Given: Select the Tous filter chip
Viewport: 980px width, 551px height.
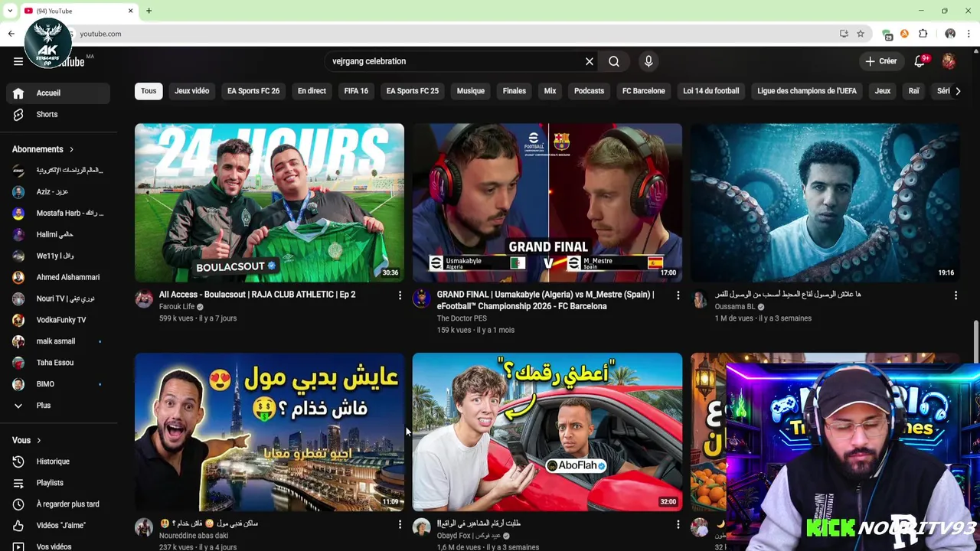Looking at the screenshot, I should pyautogui.click(x=149, y=91).
